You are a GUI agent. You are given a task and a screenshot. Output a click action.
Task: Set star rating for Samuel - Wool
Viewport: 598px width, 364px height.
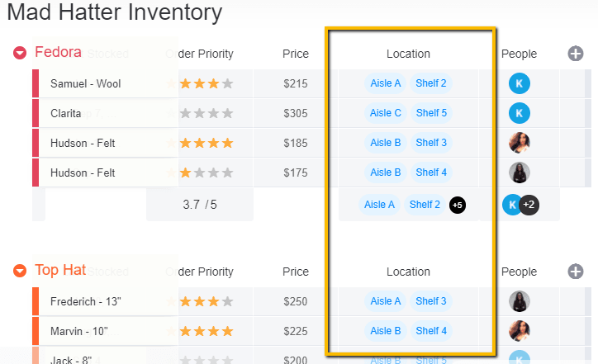tap(206, 83)
